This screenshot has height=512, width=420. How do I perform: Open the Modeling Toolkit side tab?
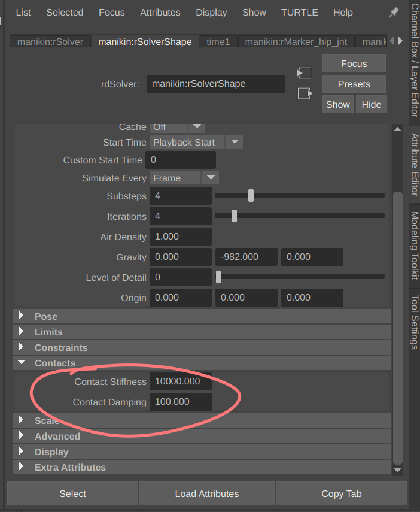415,246
